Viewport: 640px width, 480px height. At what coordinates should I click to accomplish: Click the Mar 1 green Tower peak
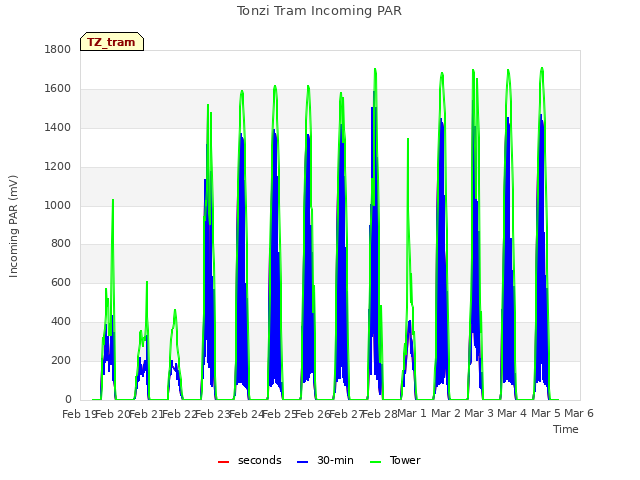(408, 140)
